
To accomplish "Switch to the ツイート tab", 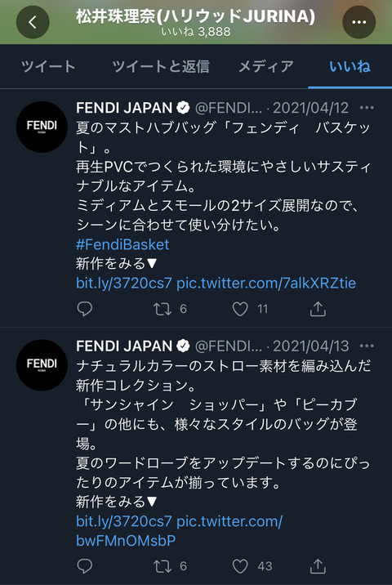I will click(48, 66).
